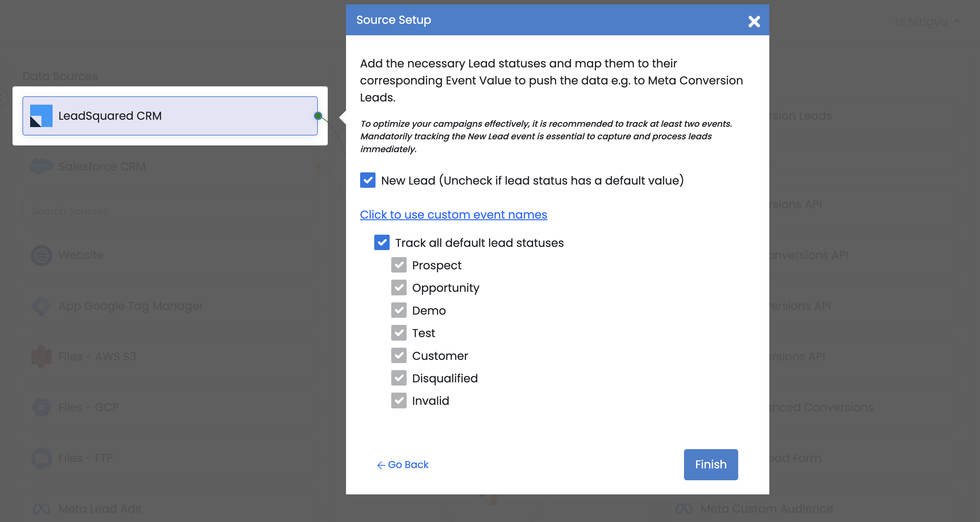Click the LeadSquared CRM connector node dot

tap(318, 116)
